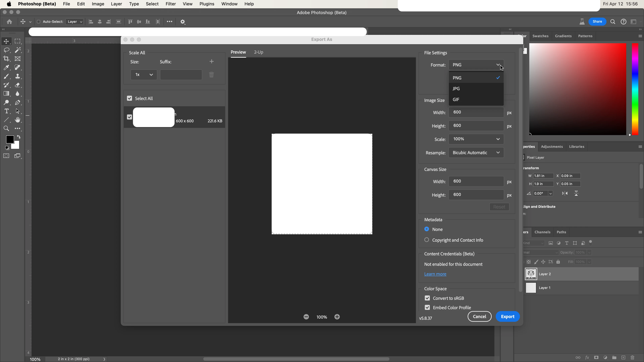Click the Export button
644x362 pixels.
(x=507, y=317)
